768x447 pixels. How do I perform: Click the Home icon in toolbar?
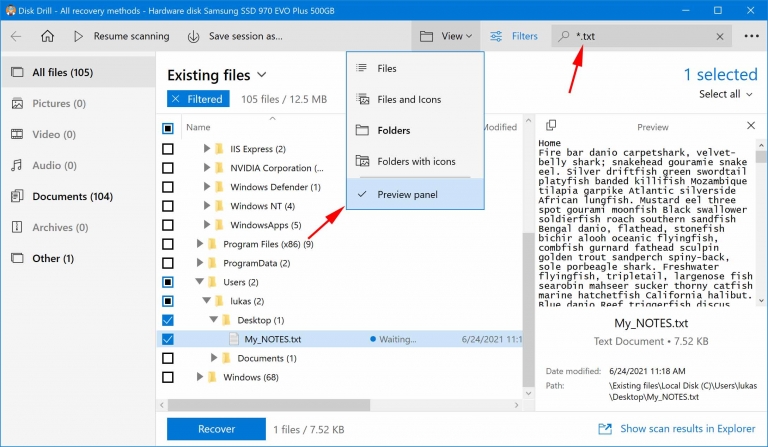click(x=47, y=36)
